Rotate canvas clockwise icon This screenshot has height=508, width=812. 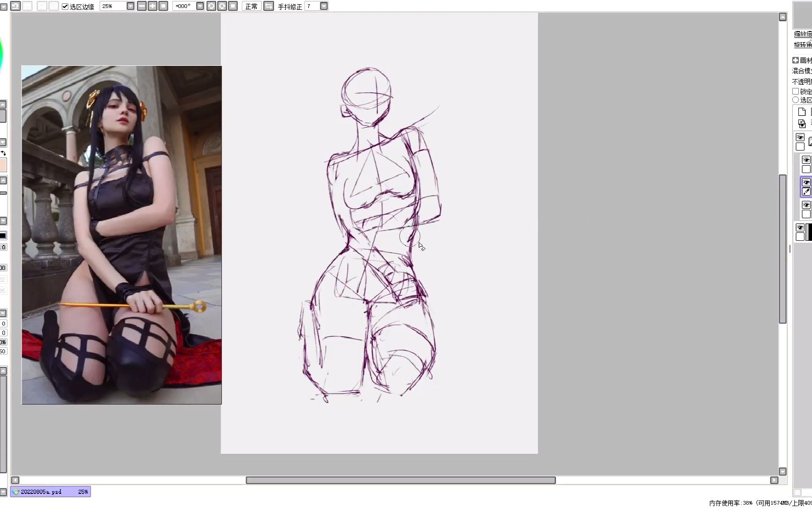222,6
